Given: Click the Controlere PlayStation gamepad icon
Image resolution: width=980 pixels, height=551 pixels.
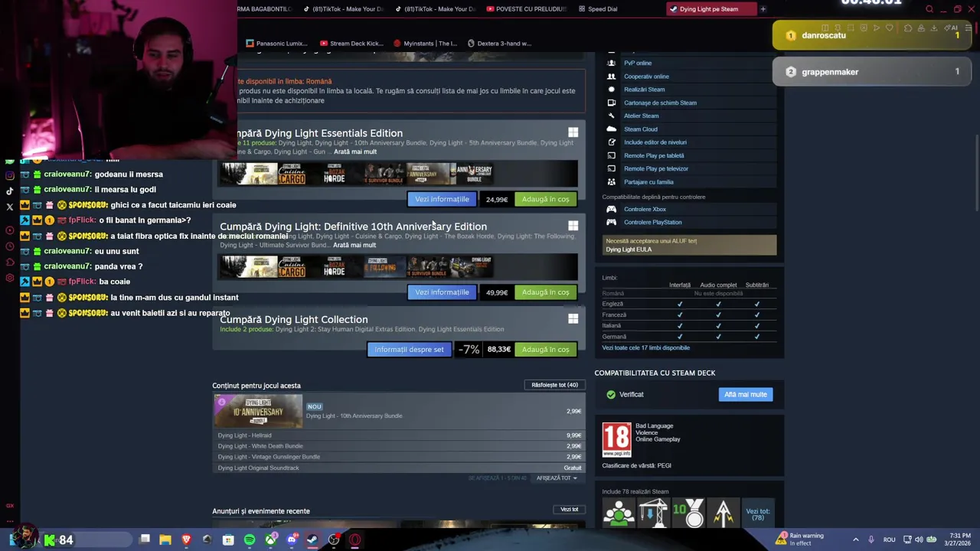Looking at the screenshot, I should point(611,222).
